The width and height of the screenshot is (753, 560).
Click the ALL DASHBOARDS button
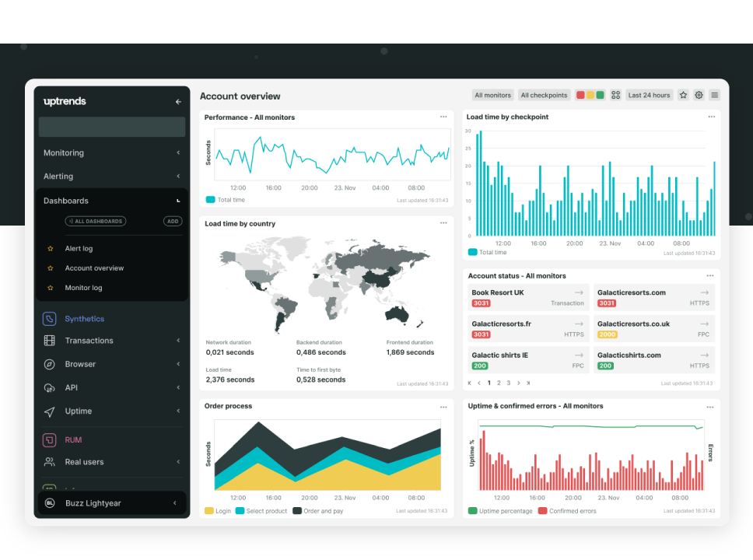coord(96,222)
